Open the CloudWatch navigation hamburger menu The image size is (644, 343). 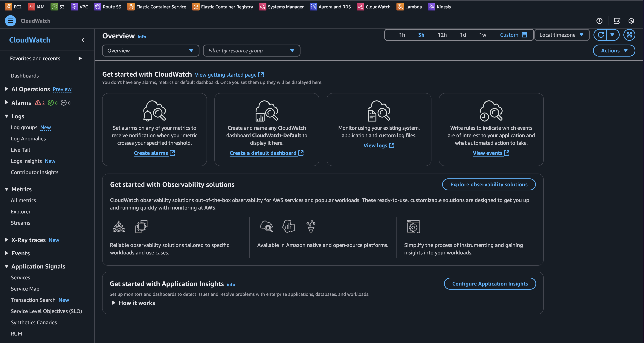tap(10, 21)
